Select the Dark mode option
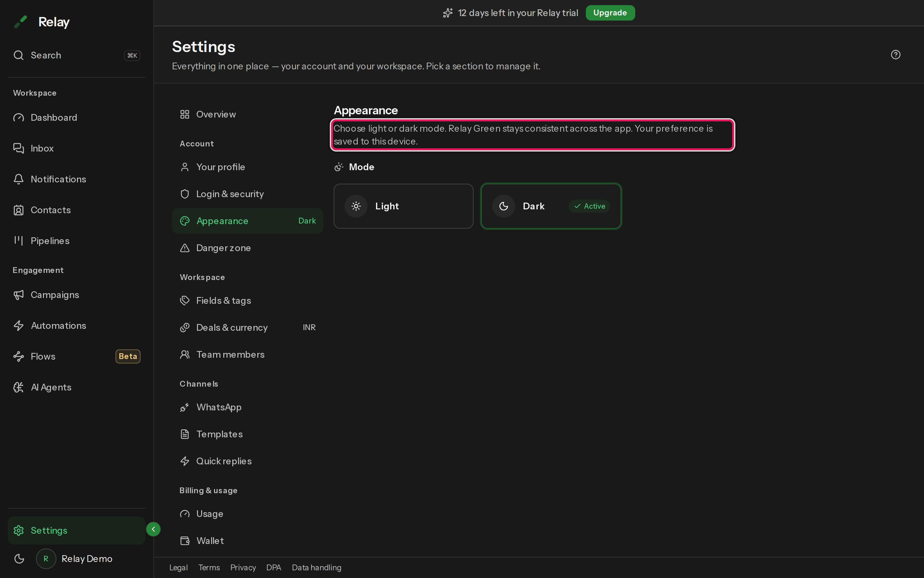Screen dimensions: 924x578 (551, 206)
